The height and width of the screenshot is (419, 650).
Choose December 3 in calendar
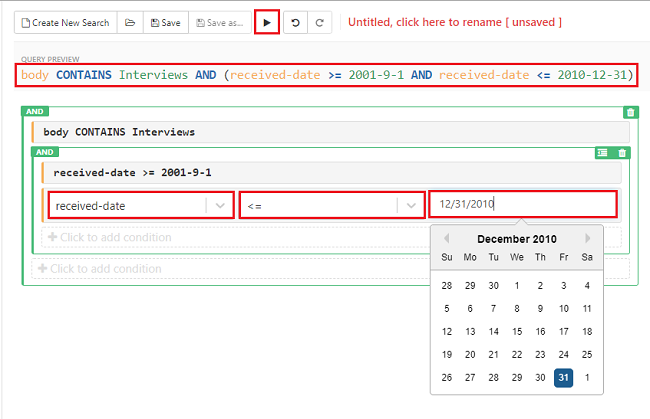tap(564, 286)
